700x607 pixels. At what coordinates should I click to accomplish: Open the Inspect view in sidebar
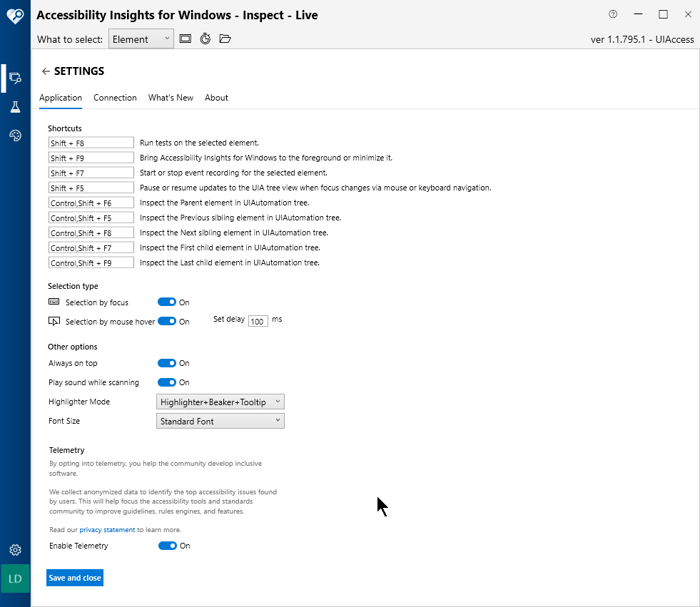(15, 78)
